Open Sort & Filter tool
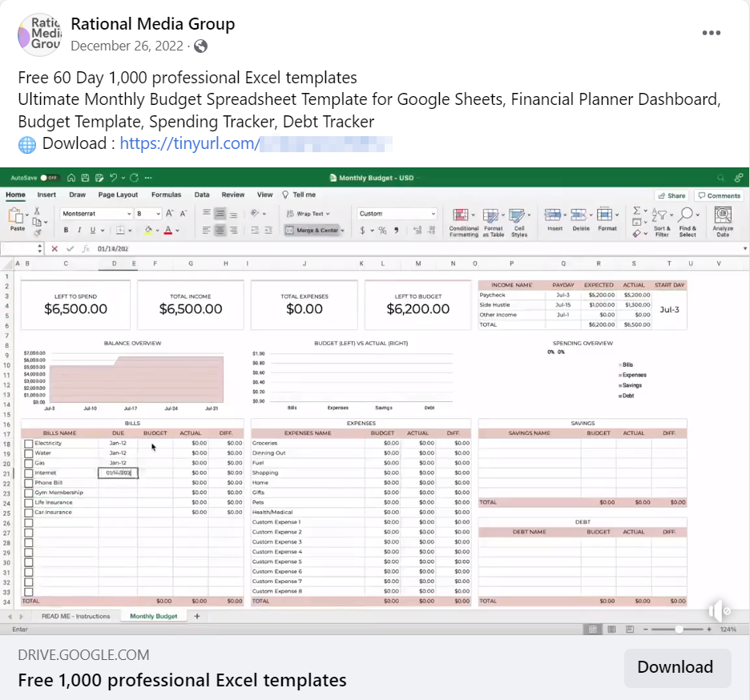Image resolution: width=750 pixels, height=700 pixels. click(661, 216)
